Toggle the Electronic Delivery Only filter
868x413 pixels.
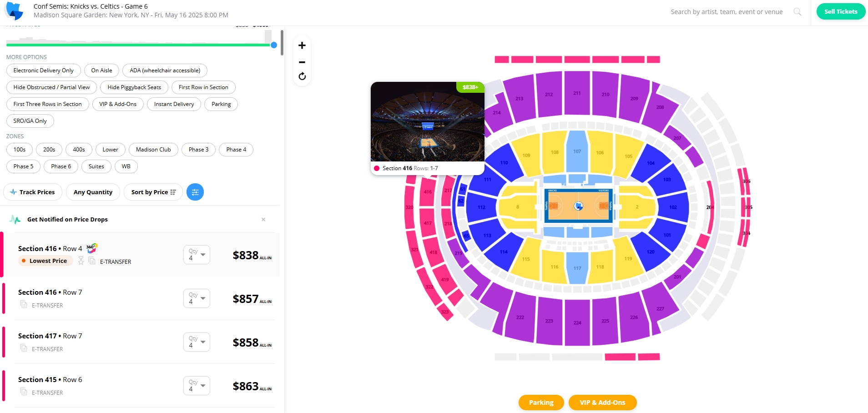coord(43,71)
